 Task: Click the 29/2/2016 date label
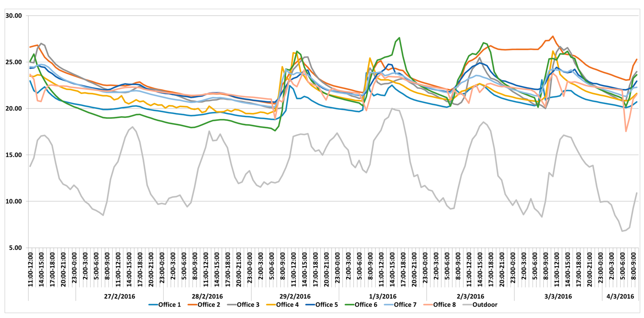(x=295, y=296)
